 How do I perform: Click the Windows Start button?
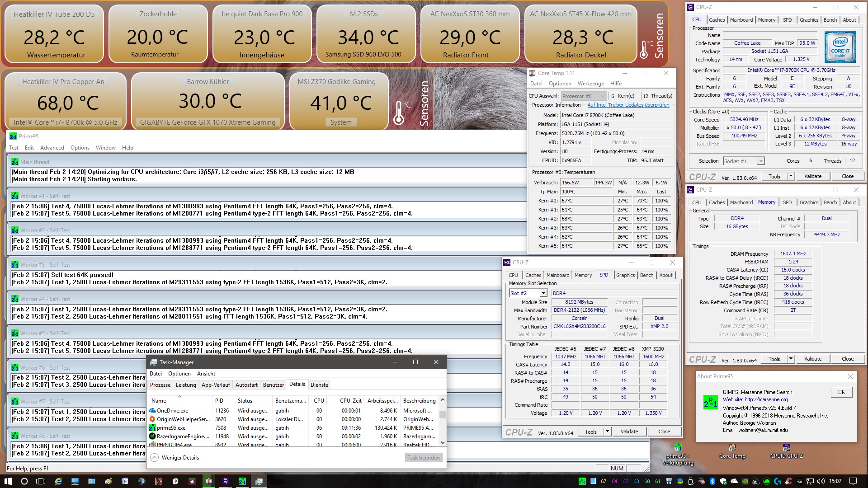[8, 481]
